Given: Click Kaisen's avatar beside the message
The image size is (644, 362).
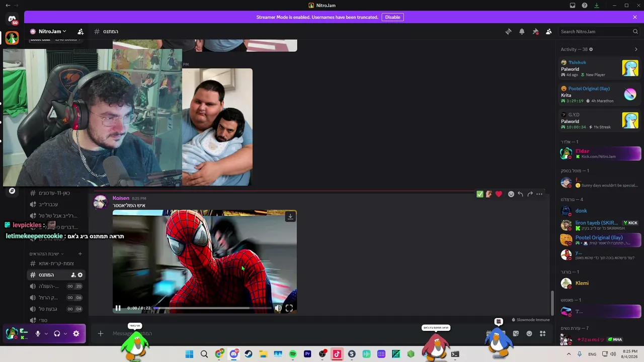Looking at the screenshot, I should 101,202.
